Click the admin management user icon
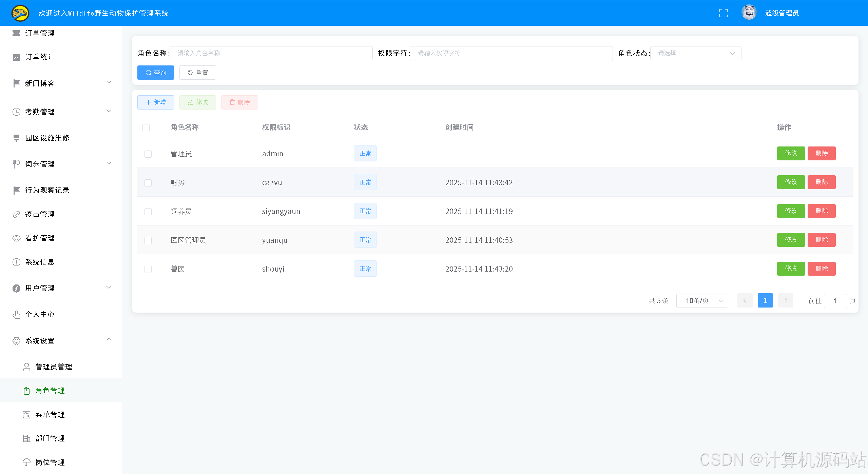This screenshot has height=474, width=868. [x=26, y=367]
